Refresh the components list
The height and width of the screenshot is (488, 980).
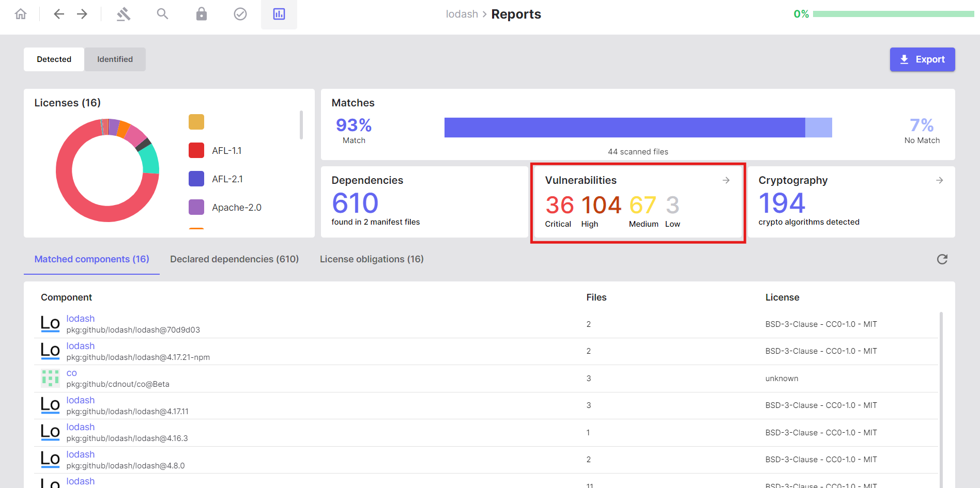tap(942, 259)
